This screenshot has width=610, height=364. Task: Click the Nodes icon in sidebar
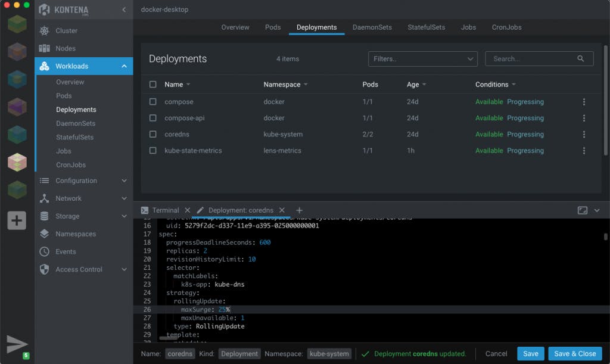45,48
